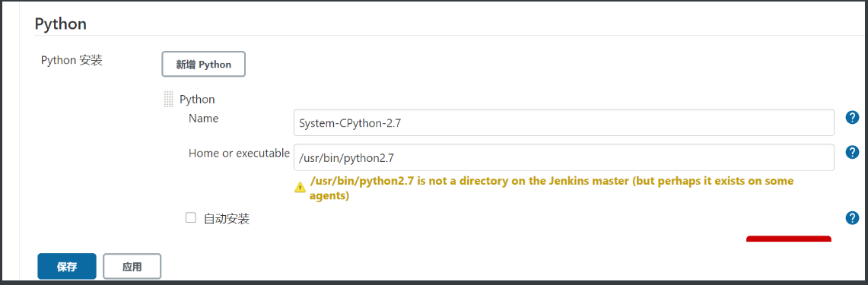Image resolution: width=868 pixels, height=285 pixels.
Task: Click the Python 安装 label
Action: 72,60
